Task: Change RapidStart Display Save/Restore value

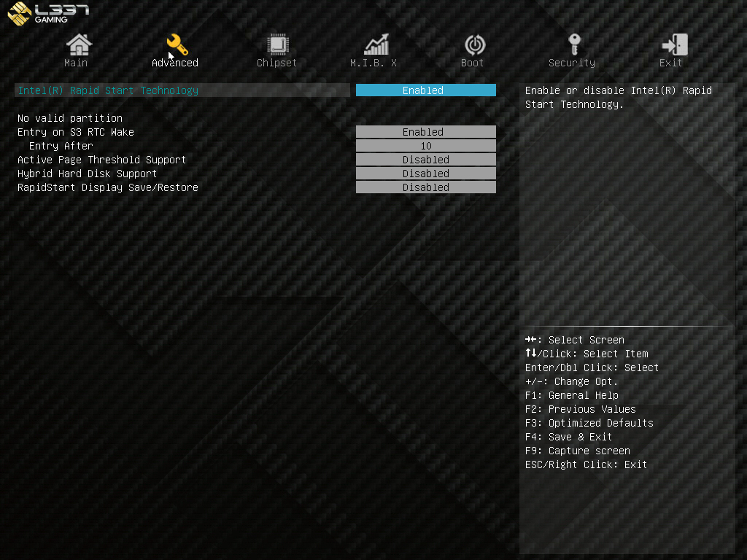Action: click(425, 187)
